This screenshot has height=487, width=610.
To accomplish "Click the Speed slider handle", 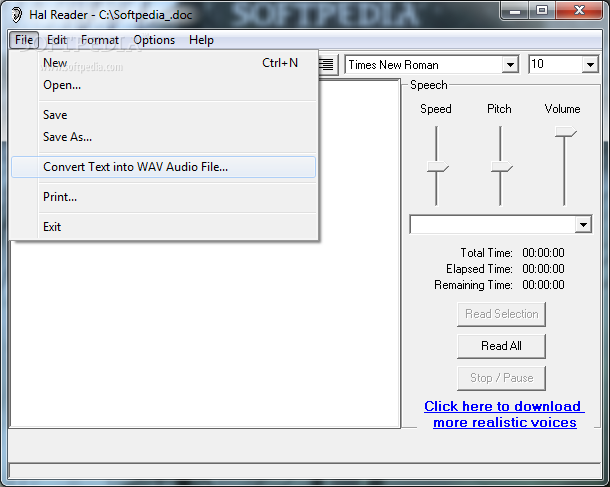I will pos(438,167).
